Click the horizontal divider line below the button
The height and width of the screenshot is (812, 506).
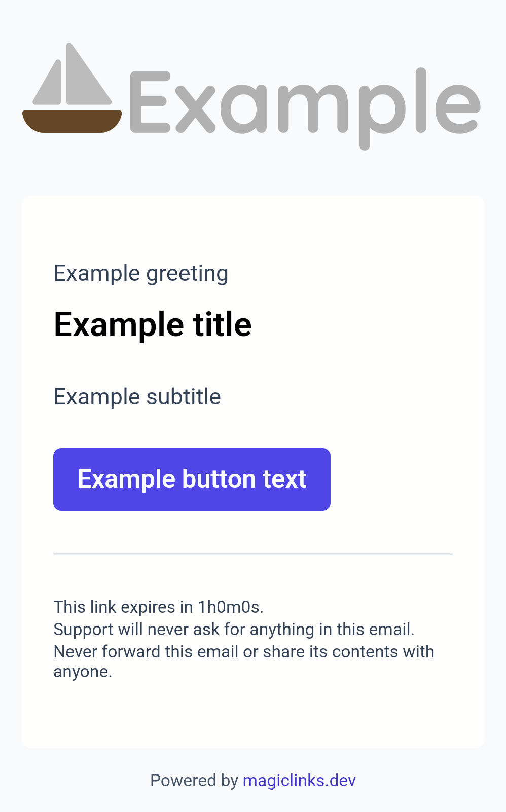(x=253, y=555)
